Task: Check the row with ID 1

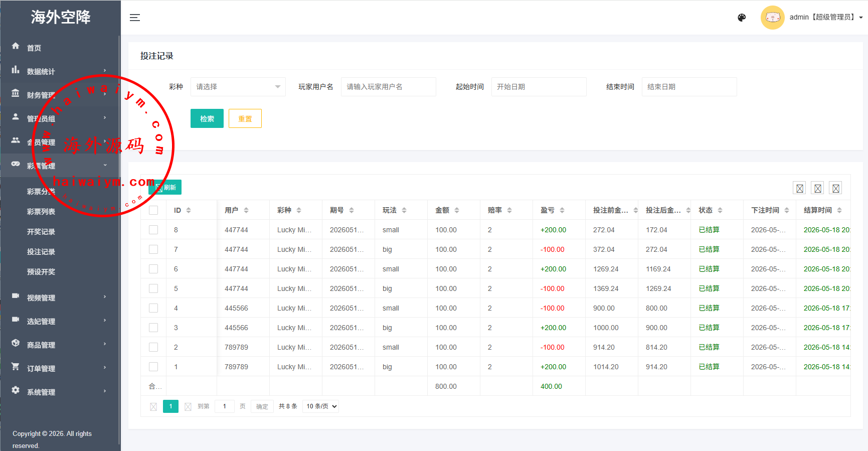Action: pos(153,367)
